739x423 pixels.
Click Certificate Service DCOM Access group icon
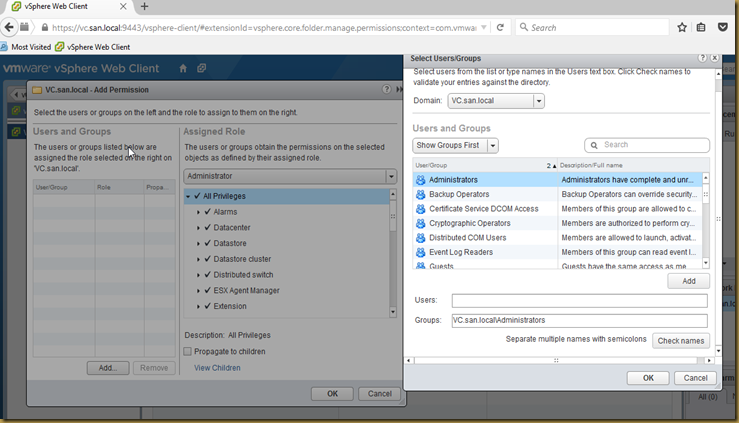[x=420, y=209]
